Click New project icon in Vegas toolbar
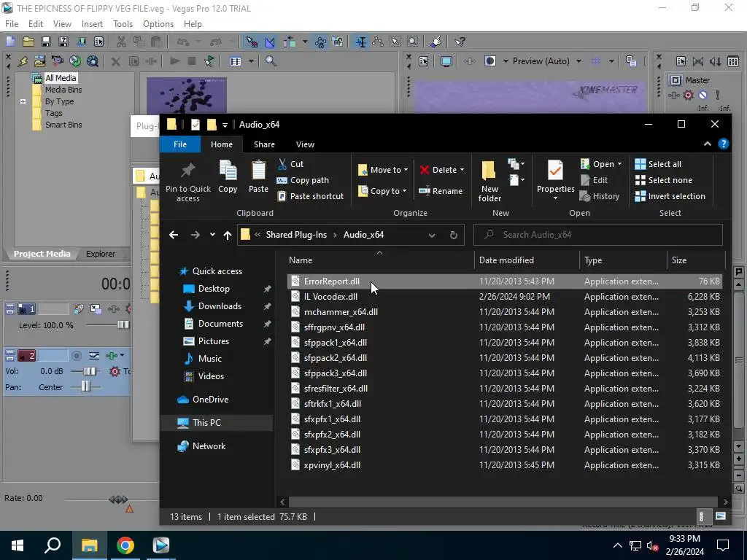 (x=10, y=42)
